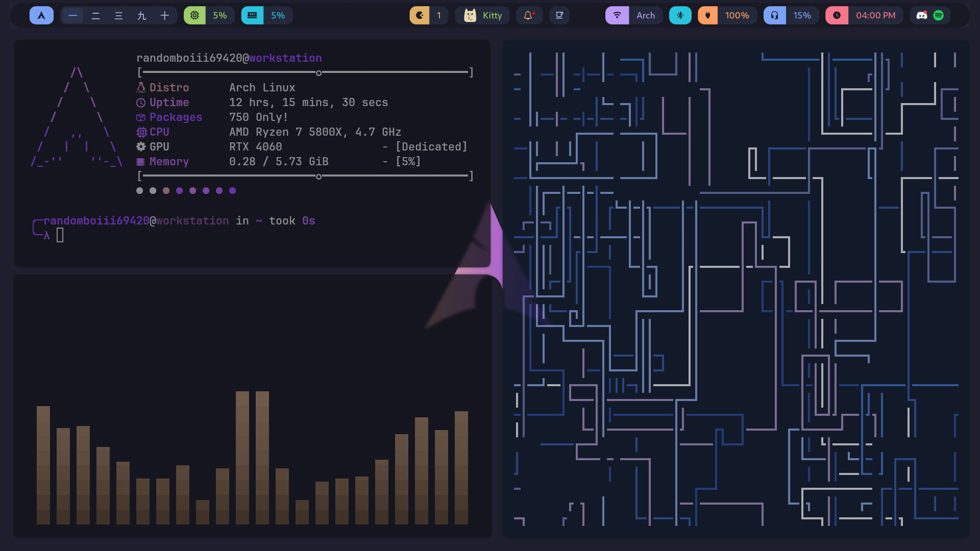Switch to workspace two (二)

(96, 15)
